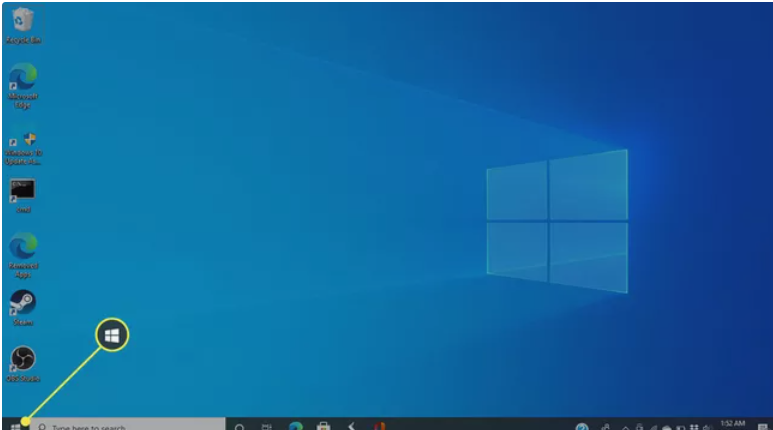Open the People icon in the taskbar
Image resolution: width=773 pixels, height=430 pixels.
(x=605, y=427)
